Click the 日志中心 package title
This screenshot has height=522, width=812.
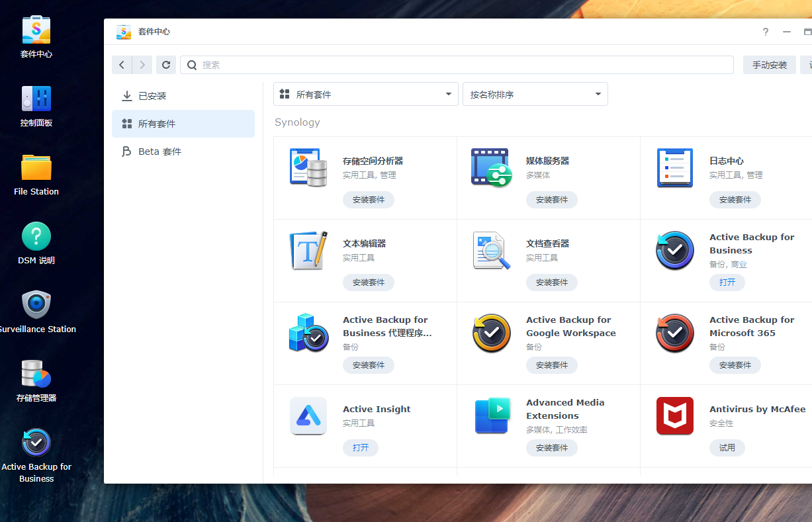pos(727,161)
